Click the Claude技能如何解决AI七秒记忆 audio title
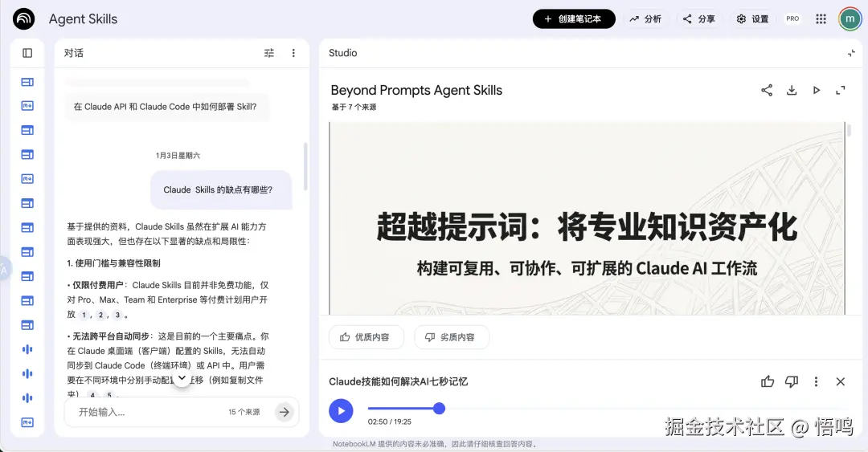 [398, 381]
